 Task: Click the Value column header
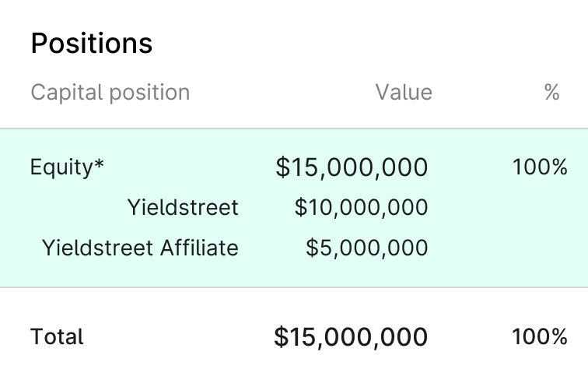(404, 92)
